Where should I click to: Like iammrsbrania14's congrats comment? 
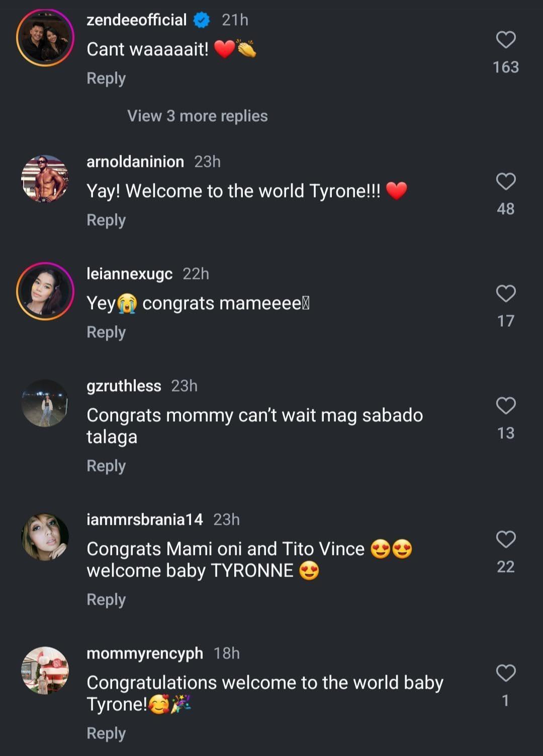(506, 539)
